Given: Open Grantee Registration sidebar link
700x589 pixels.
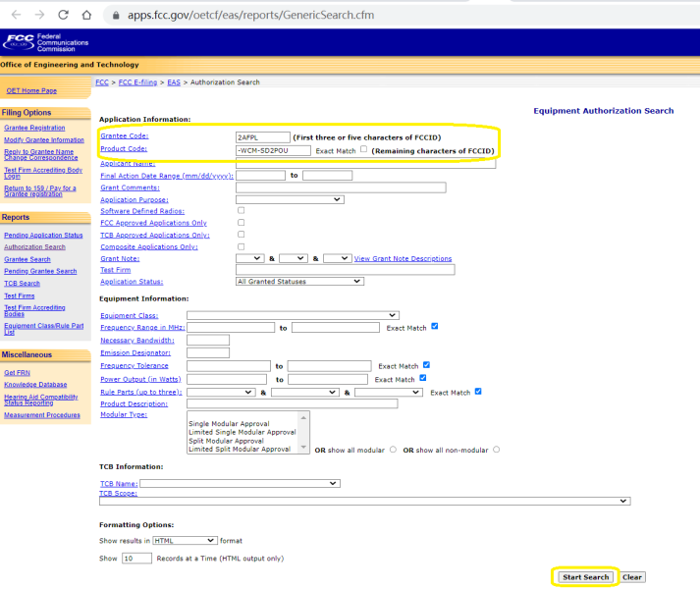Looking at the screenshot, I should (x=34, y=128).
